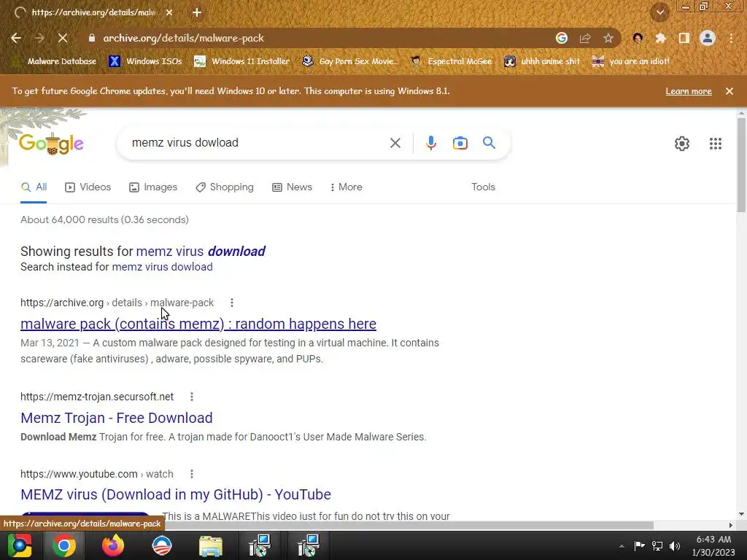Viewport: 747px width, 560px height.
Task: Click inside the Google search box
Action: 258,143
